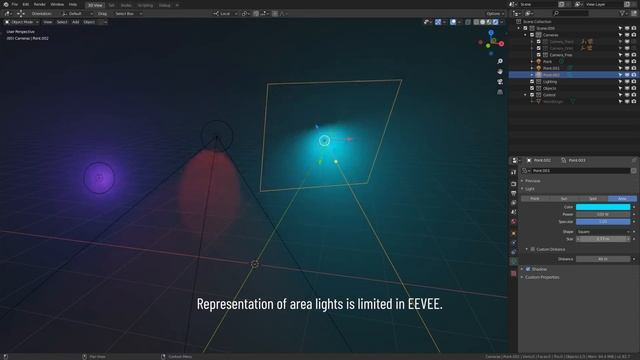Set light type to Area

pyautogui.click(x=622, y=199)
